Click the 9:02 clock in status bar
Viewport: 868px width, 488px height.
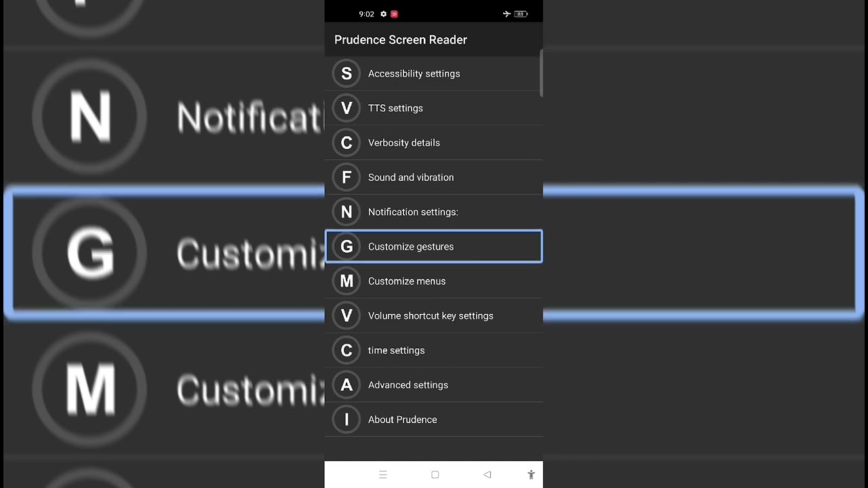tap(366, 14)
